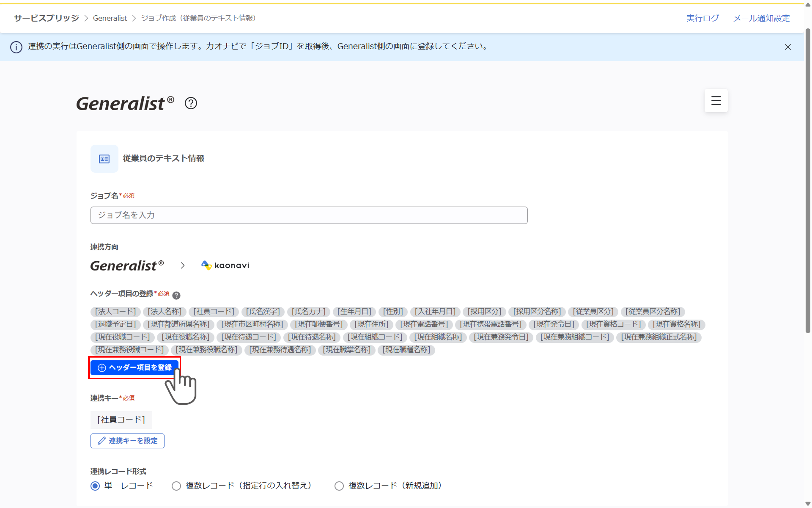Click the [現在都道府県名称] header tag

pyautogui.click(x=179, y=324)
